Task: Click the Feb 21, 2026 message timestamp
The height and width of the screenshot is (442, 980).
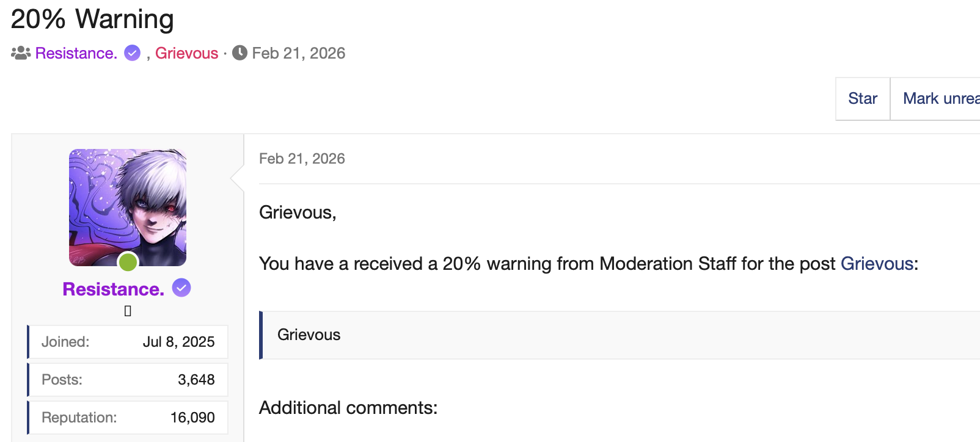Action: 302,158
